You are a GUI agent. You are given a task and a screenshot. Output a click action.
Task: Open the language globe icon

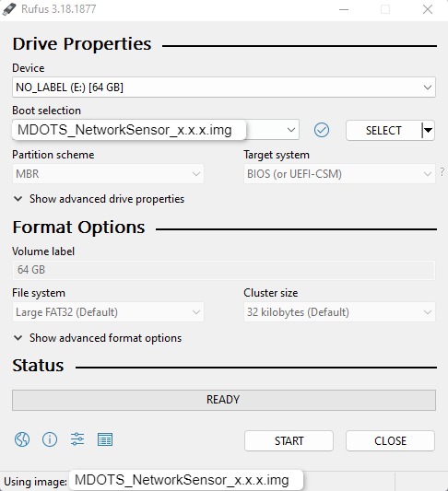coord(22,439)
